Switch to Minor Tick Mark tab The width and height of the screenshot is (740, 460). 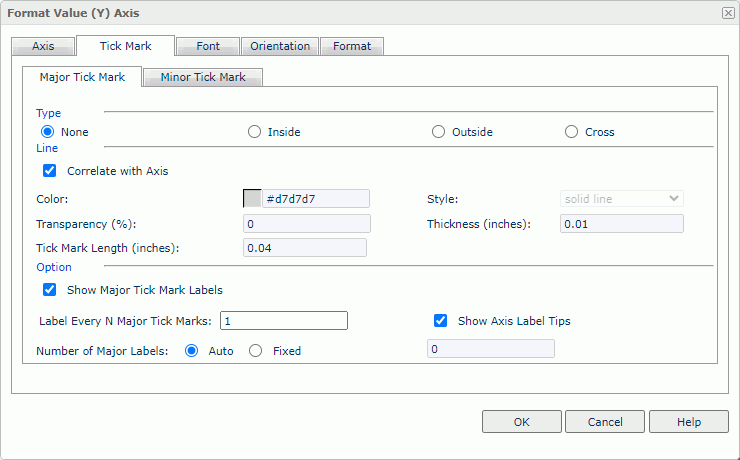[x=203, y=77]
